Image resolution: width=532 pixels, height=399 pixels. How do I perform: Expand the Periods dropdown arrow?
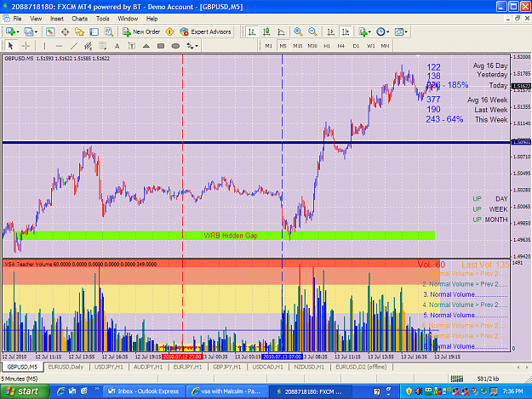click(x=388, y=31)
